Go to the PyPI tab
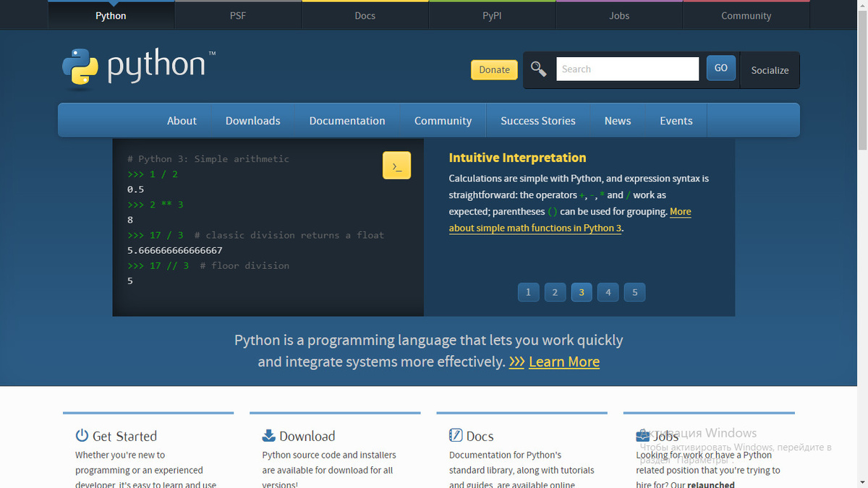868x488 pixels. click(492, 15)
